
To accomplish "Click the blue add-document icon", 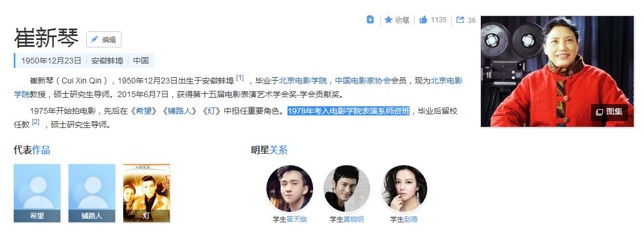I will [370, 20].
